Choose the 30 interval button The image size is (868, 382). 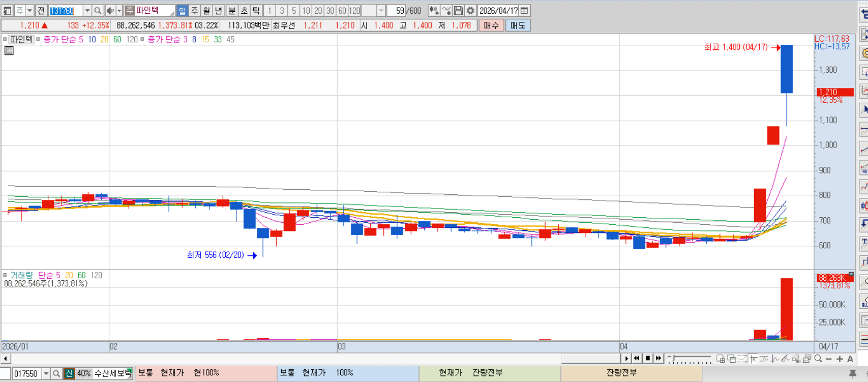click(x=331, y=11)
